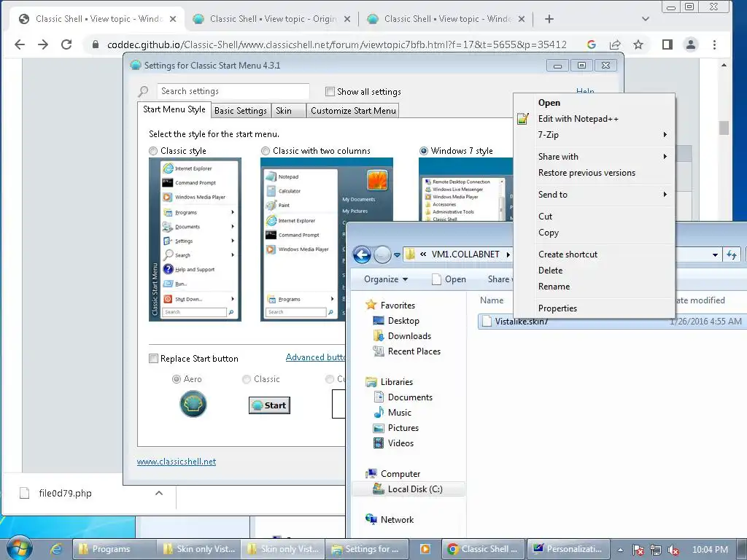The height and width of the screenshot is (560, 747).
Task: Click the Explorer back navigation arrow
Action: (362, 254)
